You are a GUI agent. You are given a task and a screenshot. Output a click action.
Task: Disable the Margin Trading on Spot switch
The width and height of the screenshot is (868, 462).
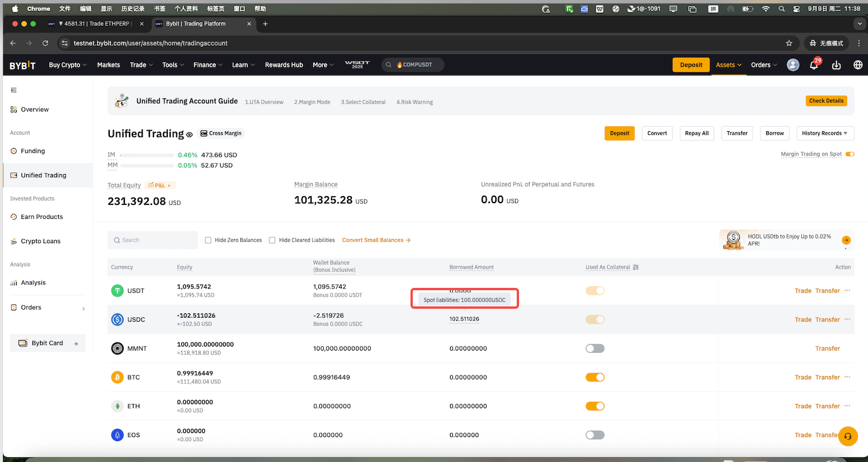pyautogui.click(x=849, y=154)
